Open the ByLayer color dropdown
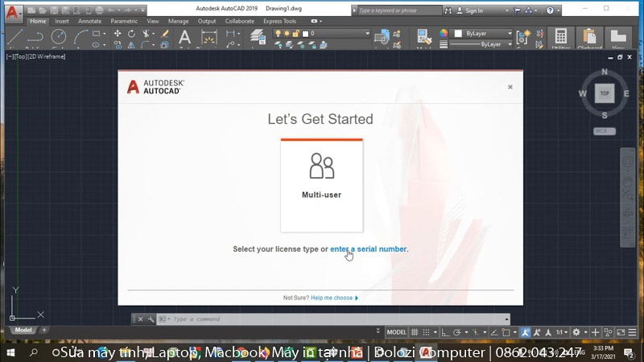The height and width of the screenshot is (362, 644). click(x=510, y=33)
